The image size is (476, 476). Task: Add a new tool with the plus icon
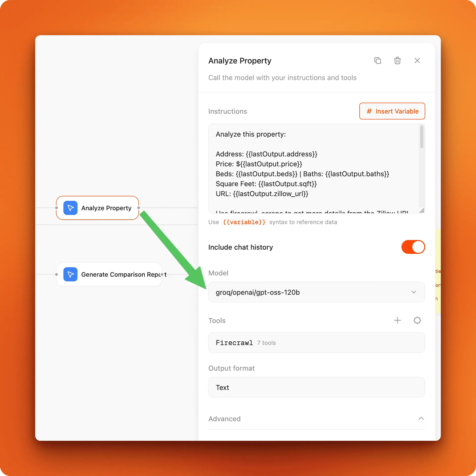tap(397, 320)
